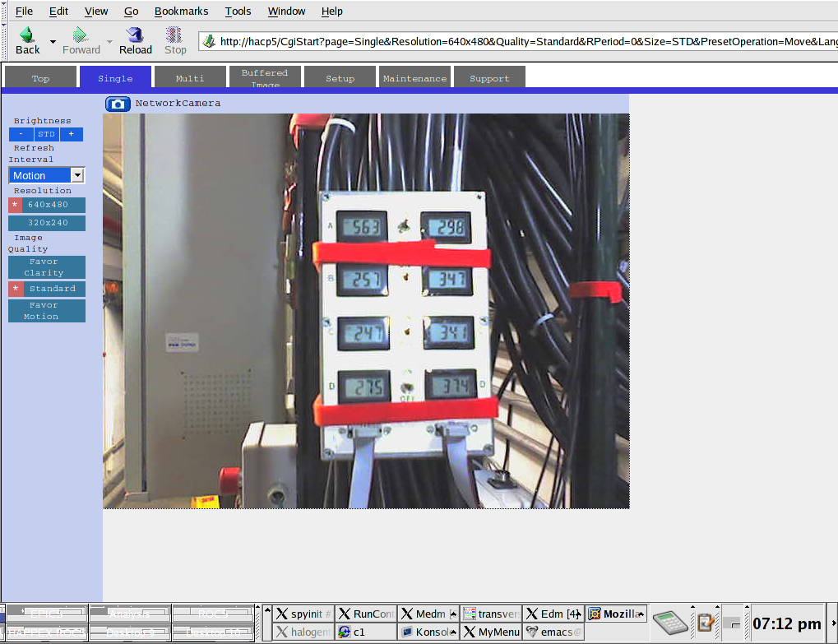Activate the emacs taskbar window
The width and height of the screenshot is (838, 644).
coord(553,632)
